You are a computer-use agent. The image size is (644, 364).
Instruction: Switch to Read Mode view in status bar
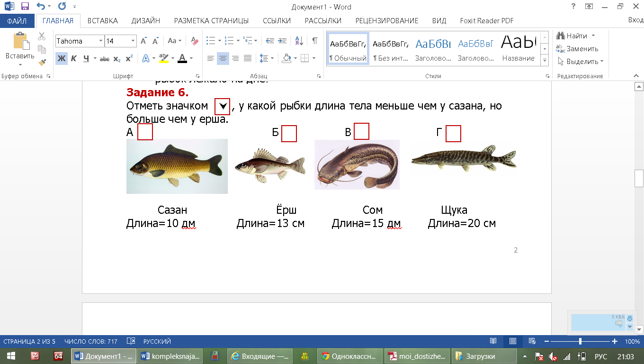pyautogui.click(x=493, y=341)
